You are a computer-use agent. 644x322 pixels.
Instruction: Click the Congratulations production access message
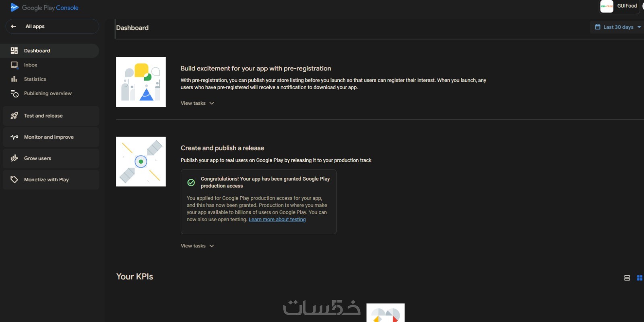(265, 182)
